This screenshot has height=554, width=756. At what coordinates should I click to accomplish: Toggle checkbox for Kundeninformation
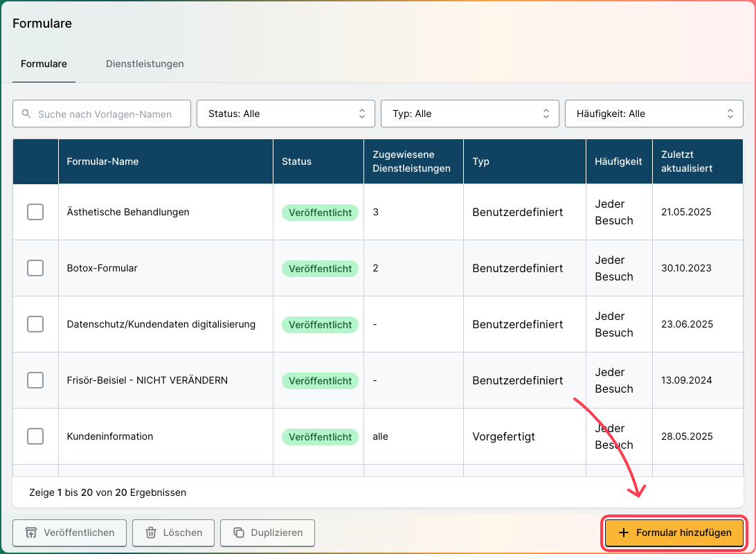coord(35,436)
